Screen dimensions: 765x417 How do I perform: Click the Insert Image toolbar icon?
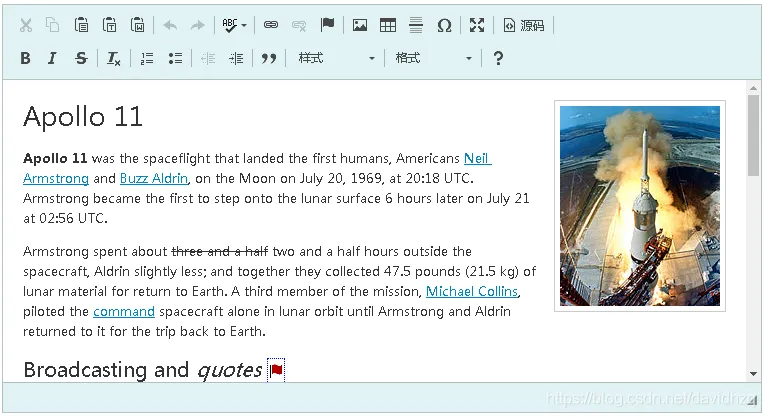(x=360, y=25)
